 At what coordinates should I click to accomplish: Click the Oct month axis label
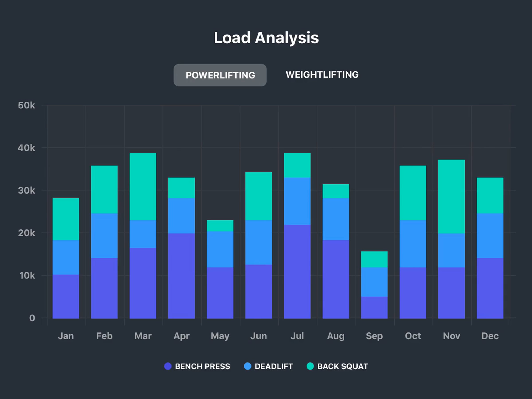point(413,336)
